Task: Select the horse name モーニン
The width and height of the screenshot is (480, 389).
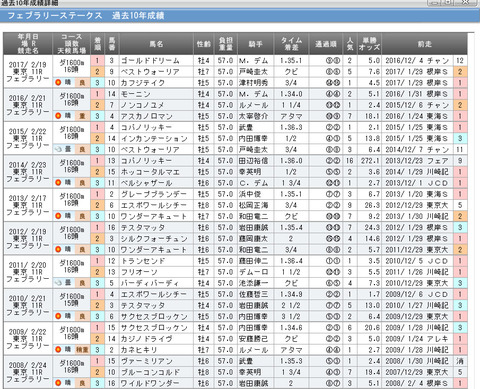Action: (x=135, y=94)
